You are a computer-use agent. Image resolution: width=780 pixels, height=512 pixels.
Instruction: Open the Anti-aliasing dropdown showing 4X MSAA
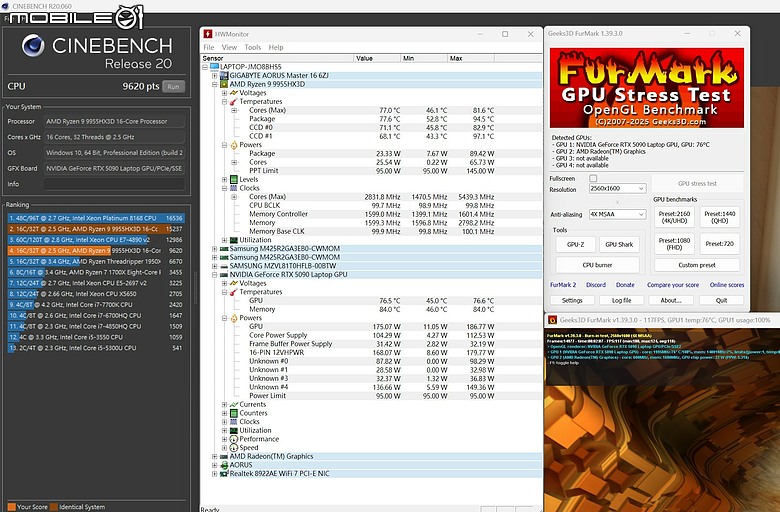tap(617, 214)
